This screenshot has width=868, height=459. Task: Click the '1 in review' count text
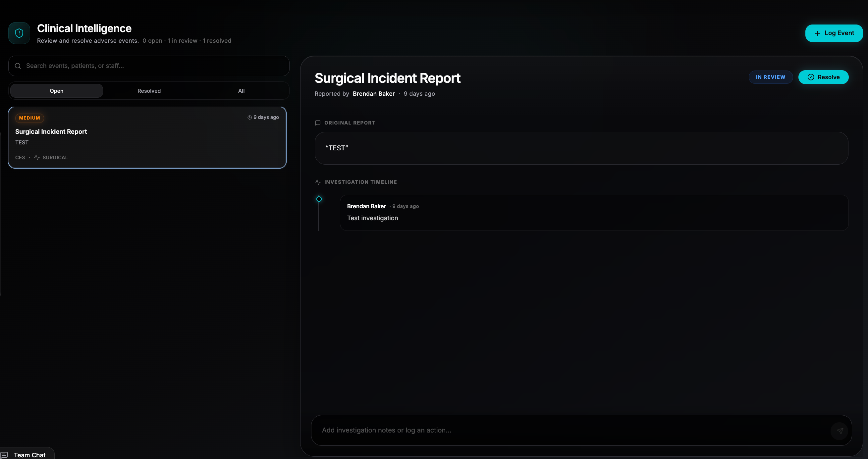pyautogui.click(x=182, y=41)
